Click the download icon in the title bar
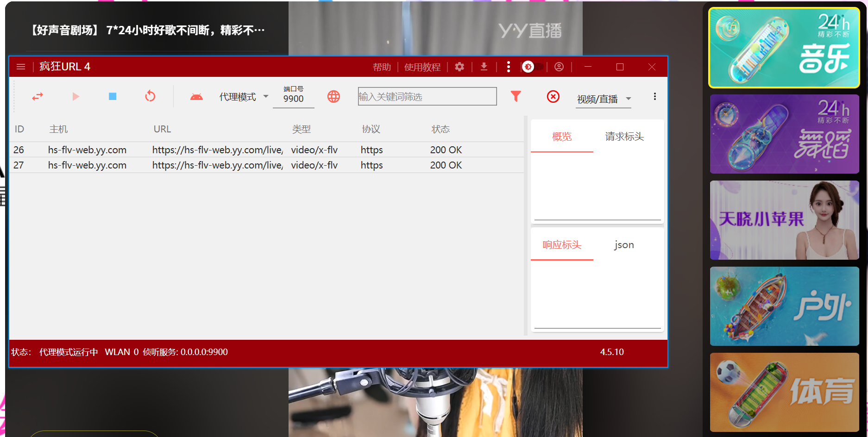Screen dimensions: 868x437 pyautogui.click(x=484, y=67)
